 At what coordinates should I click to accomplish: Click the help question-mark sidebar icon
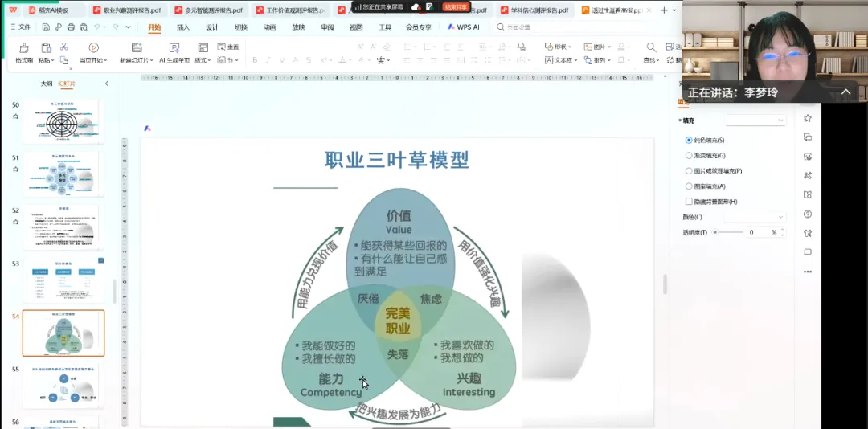point(808,214)
